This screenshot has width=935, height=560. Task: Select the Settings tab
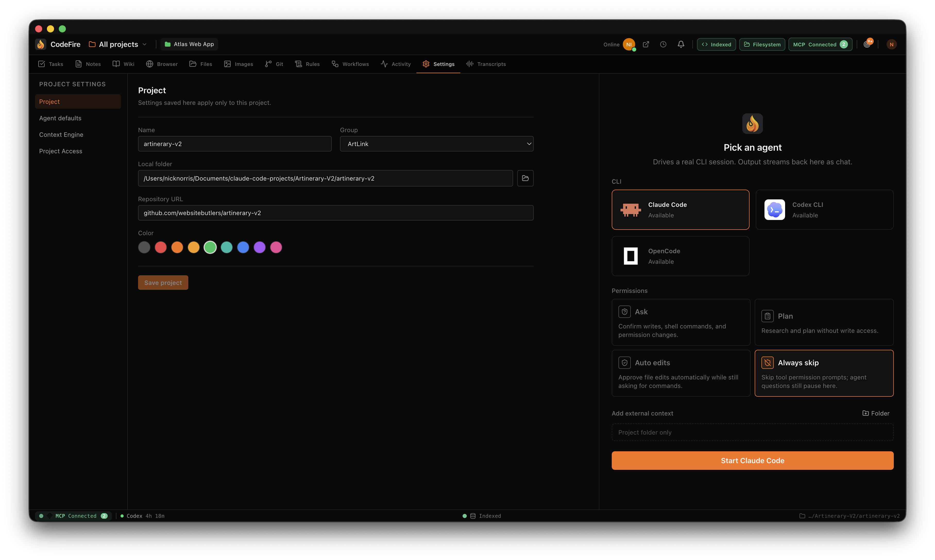pos(438,64)
